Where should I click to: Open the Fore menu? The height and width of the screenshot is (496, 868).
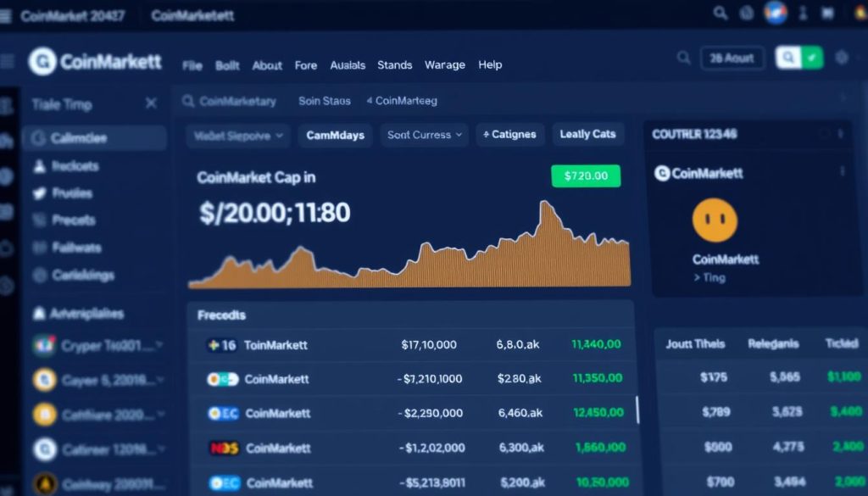[x=305, y=65]
